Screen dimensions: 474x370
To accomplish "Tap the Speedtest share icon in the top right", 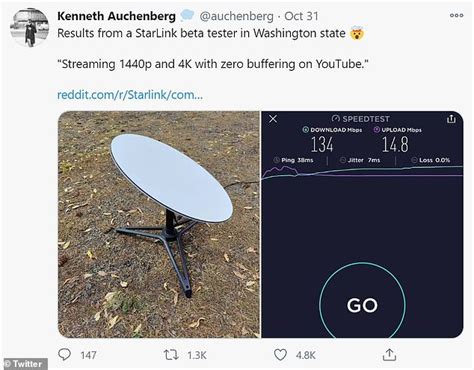I will pos(451,119).
